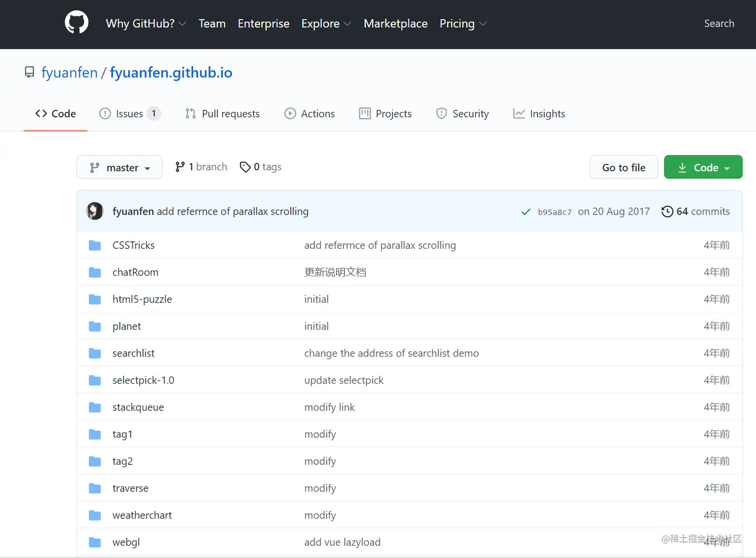Open the Pull requests tab
756x558 pixels.
point(222,113)
